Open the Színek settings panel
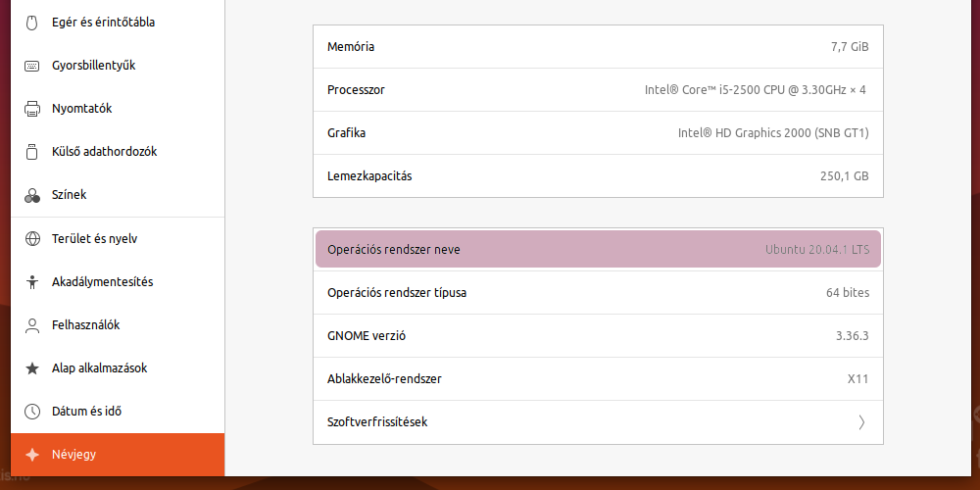This screenshot has width=980, height=490. point(118,195)
